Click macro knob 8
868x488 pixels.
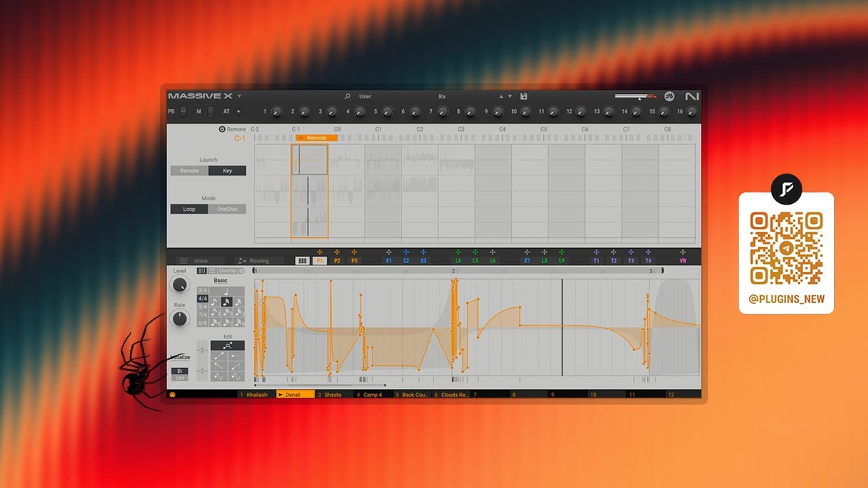click(x=470, y=111)
